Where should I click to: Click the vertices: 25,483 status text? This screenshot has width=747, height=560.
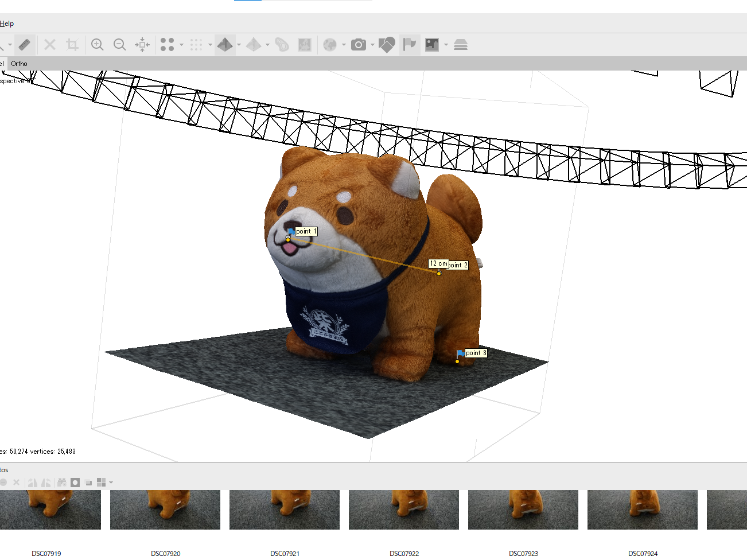(53, 452)
